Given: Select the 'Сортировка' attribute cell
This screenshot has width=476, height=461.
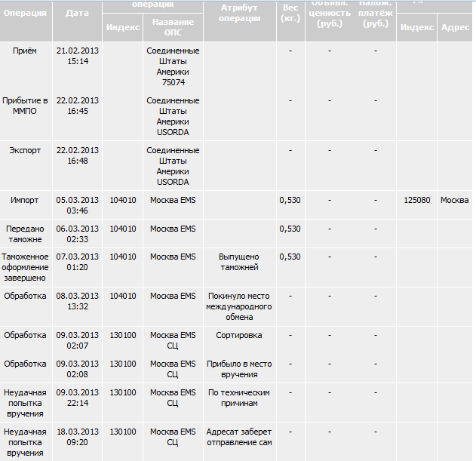Looking at the screenshot, I should point(240,334).
